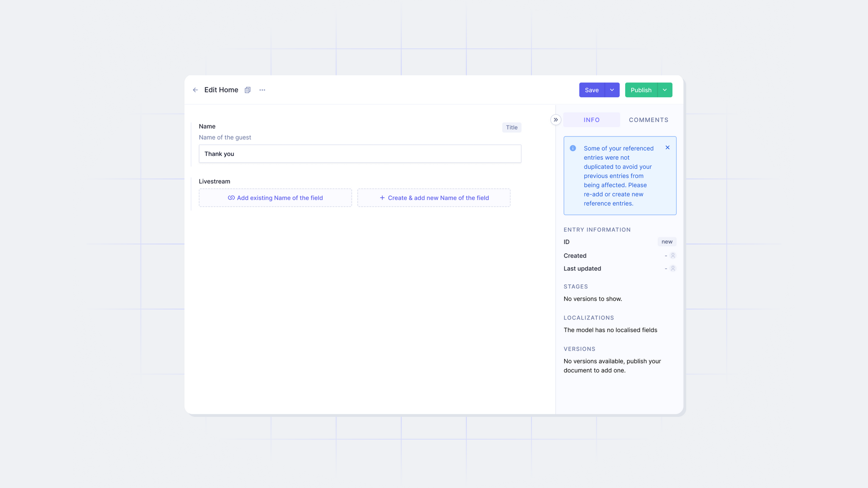Click the Last updated user avatar icon
The image size is (868, 488).
[x=673, y=269]
